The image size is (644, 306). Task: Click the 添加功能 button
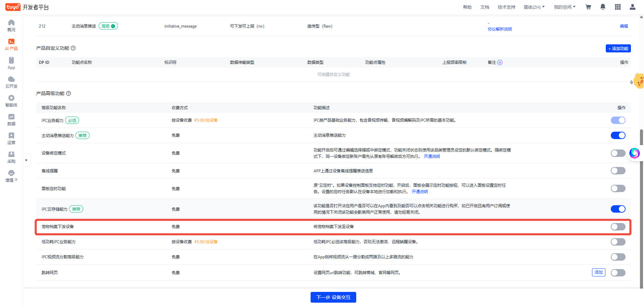[618, 48]
